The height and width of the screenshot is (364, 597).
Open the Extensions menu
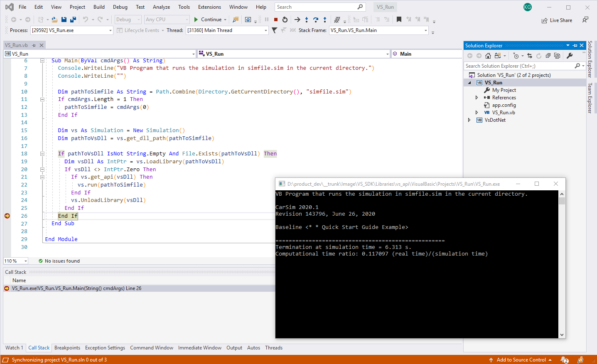coord(209,7)
